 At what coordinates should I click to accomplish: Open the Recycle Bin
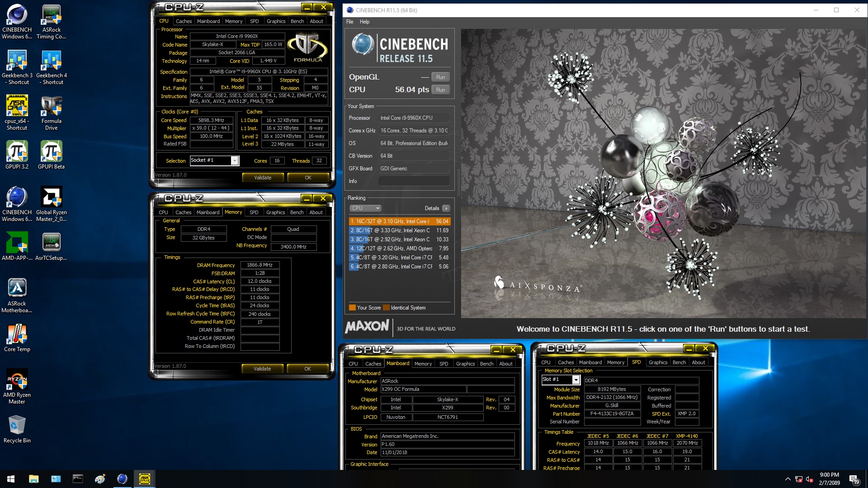click(x=17, y=429)
